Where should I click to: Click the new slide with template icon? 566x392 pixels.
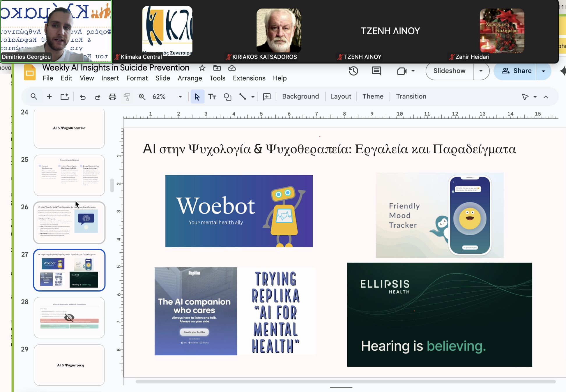(x=65, y=96)
